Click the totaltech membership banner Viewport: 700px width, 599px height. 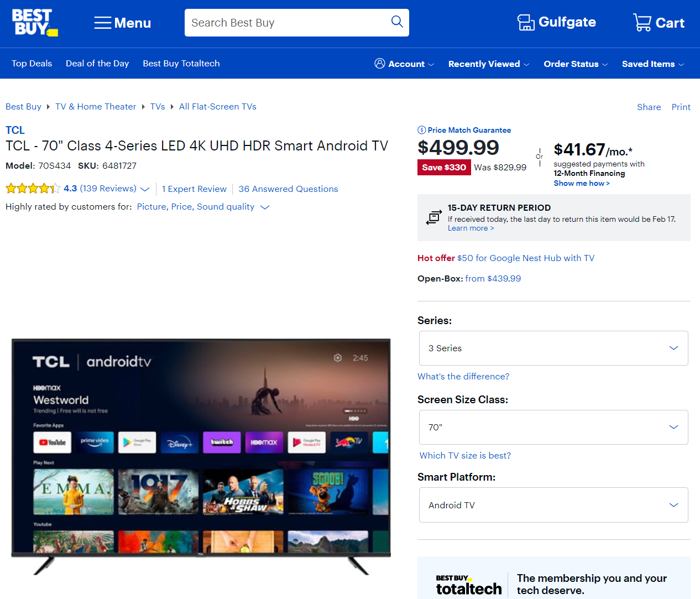553,578
